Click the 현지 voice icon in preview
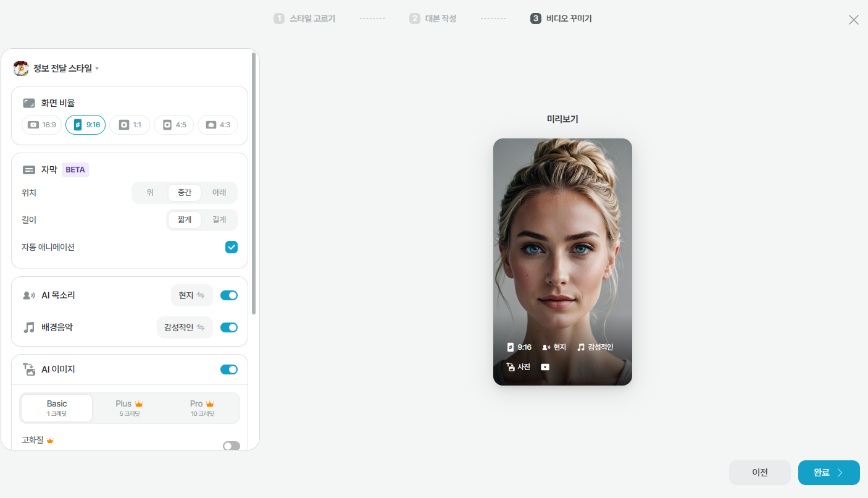 546,347
